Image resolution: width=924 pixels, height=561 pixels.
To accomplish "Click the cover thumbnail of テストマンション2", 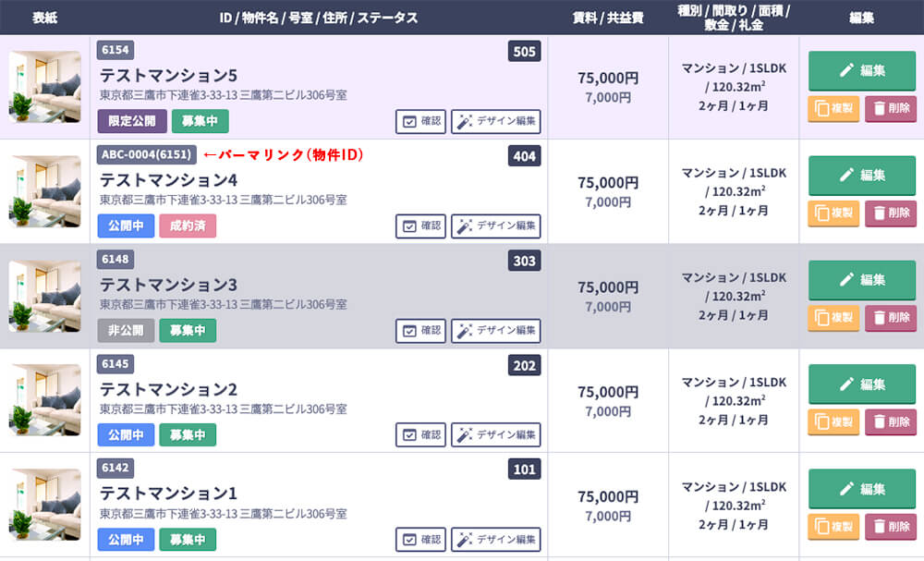I will tap(44, 400).
